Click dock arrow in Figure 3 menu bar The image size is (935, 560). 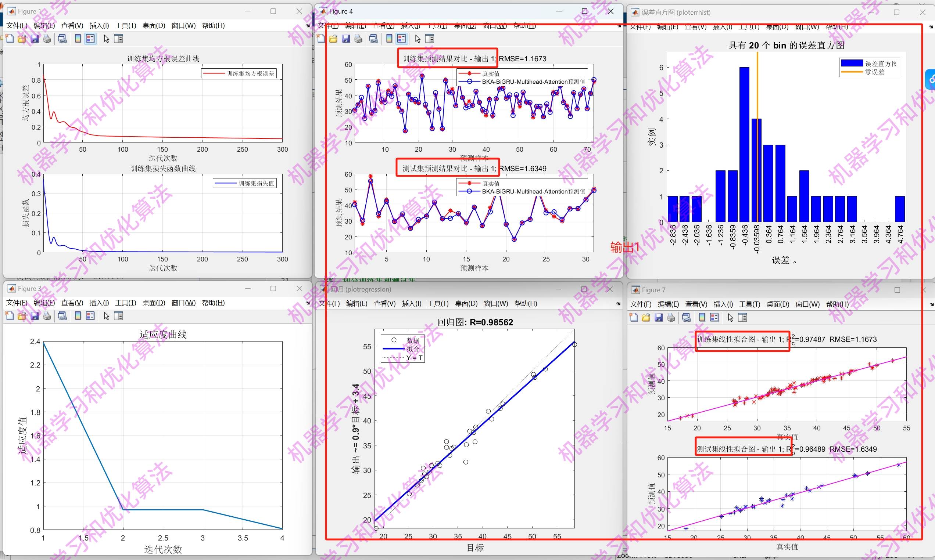(x=308, y=303)
